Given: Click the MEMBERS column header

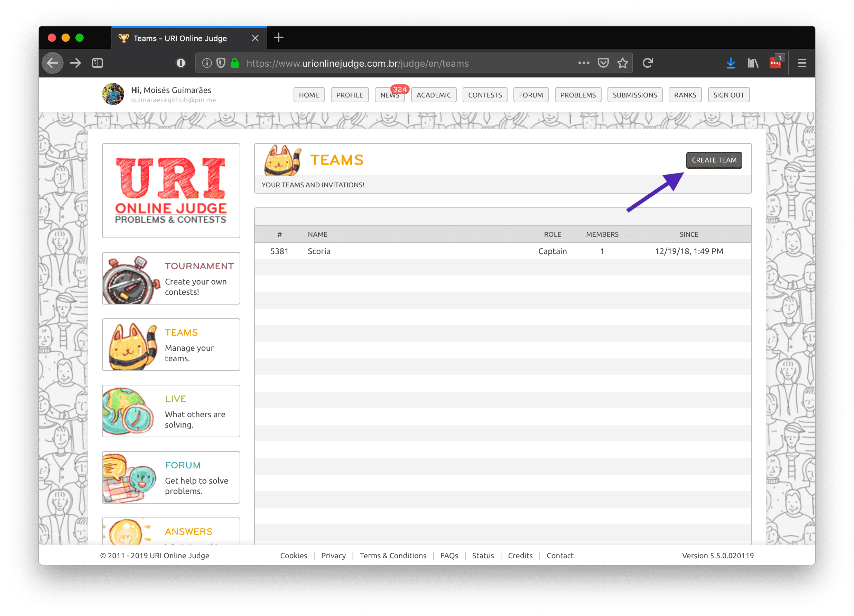Looking at the screenshot, I should point(602,234).
